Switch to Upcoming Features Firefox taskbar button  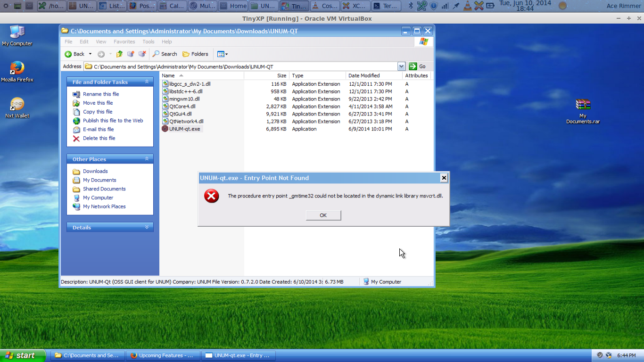coord(163,355)
